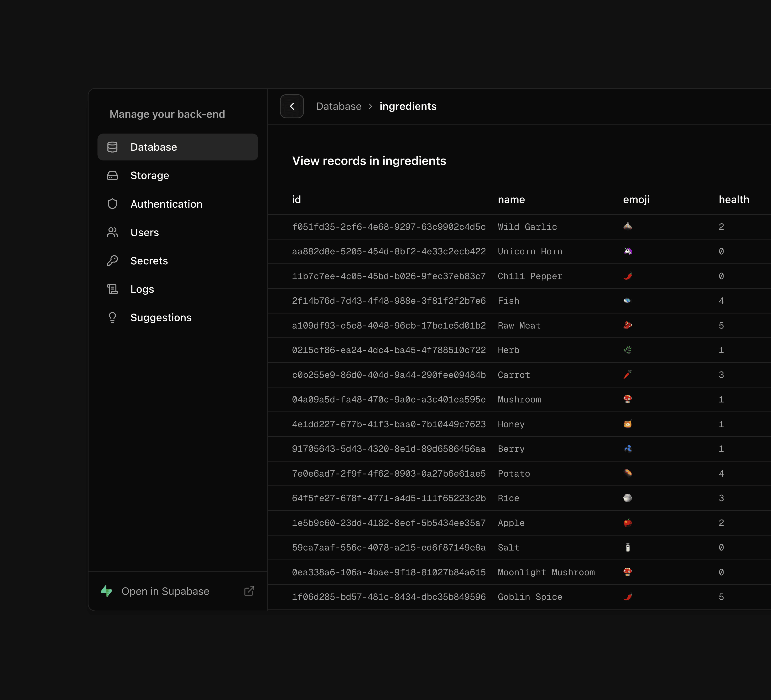Click the garlic emoji in Wild Garlic row

[628, 226]
